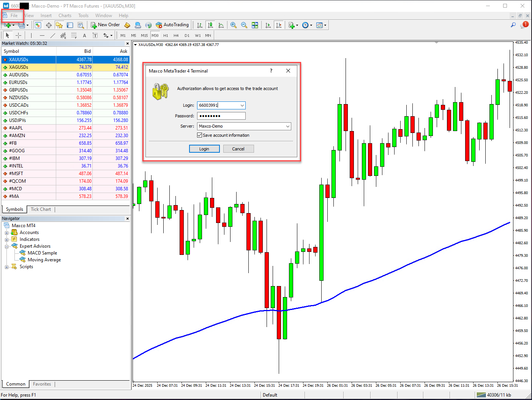532x400 pixels.
Task: Open the Server dropdown list
Action: pos(287,126)
